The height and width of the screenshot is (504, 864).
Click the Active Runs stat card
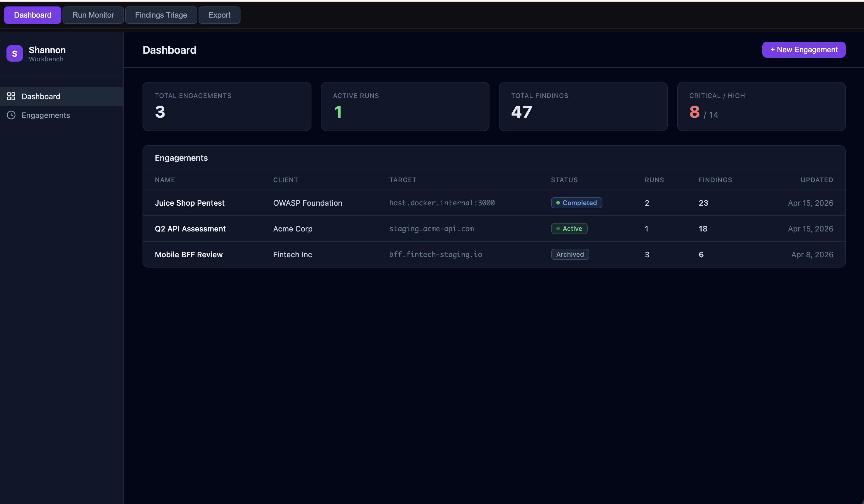click(404, 106)
